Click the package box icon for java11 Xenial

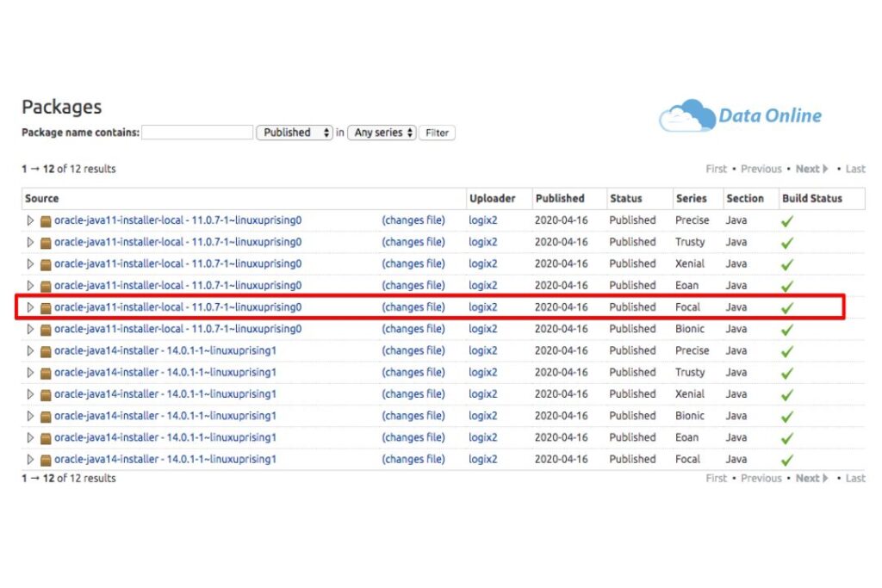tap(46, 264)
